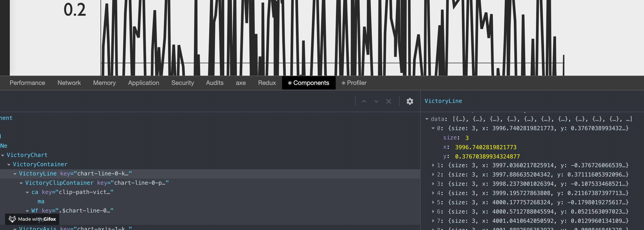Open the Memory tab
This screenshot has height=230, width=644.
click(x=104, y=83)
